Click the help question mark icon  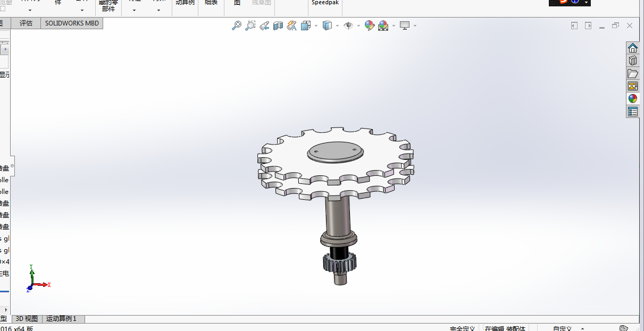[x=575, y=2]
